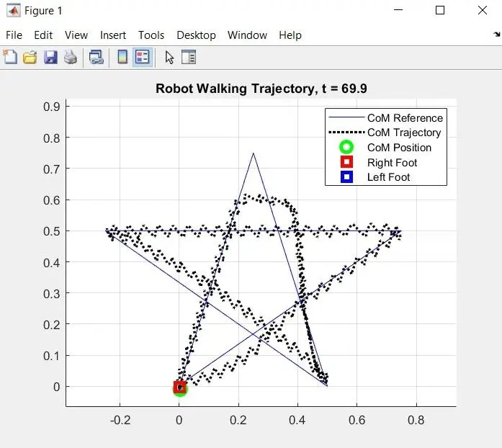Open the Edit menu
Screen dimensions: 502x448
point(43,35)
